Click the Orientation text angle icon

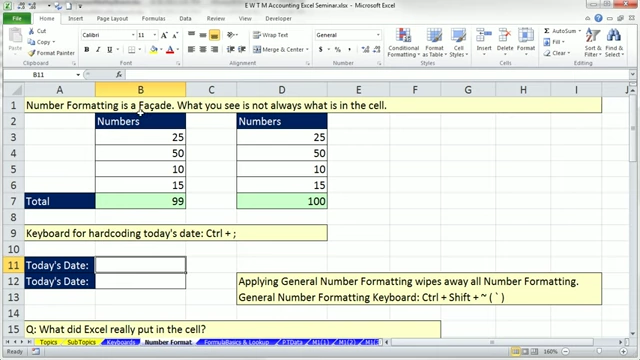(231, 35)
